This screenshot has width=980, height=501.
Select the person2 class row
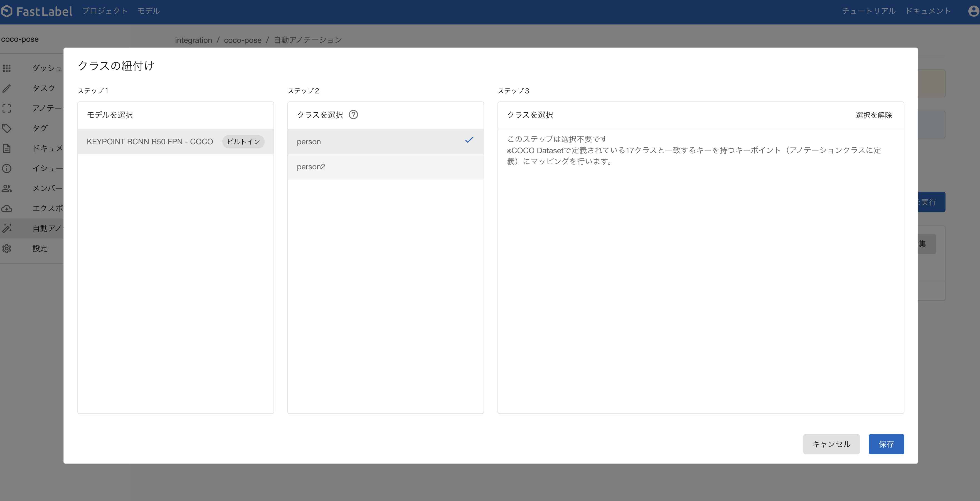click(x=385, y=167)
